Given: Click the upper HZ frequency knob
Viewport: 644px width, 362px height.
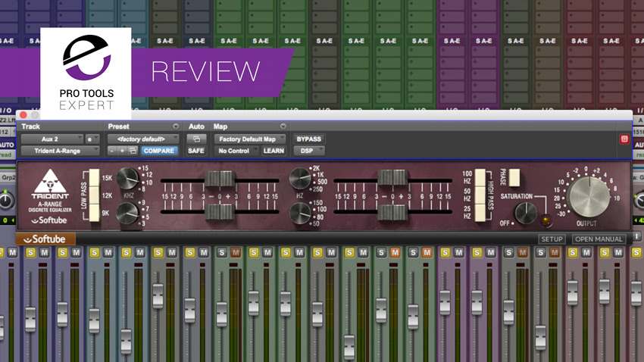Looking at the screenshot, I should [300, 178].
